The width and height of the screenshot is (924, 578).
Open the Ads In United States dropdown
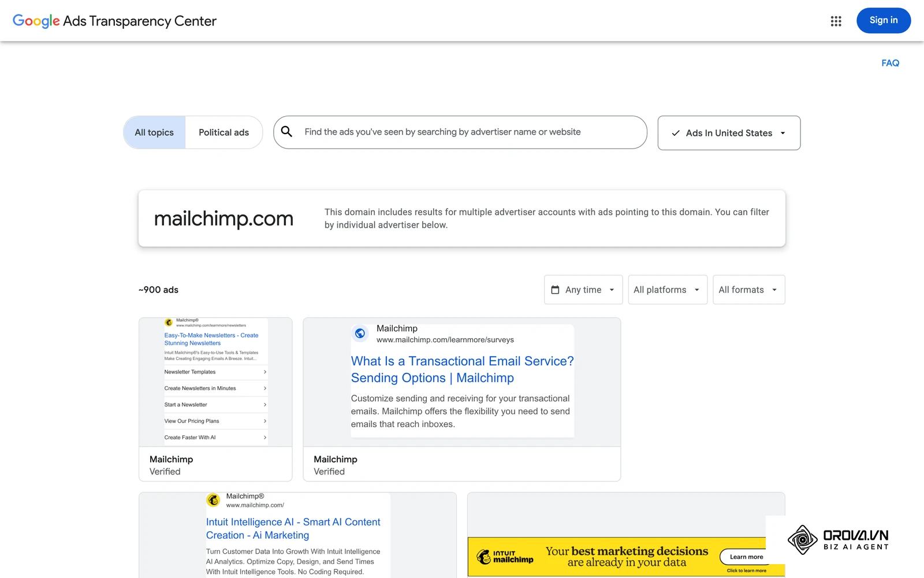[x=729, y=133]
